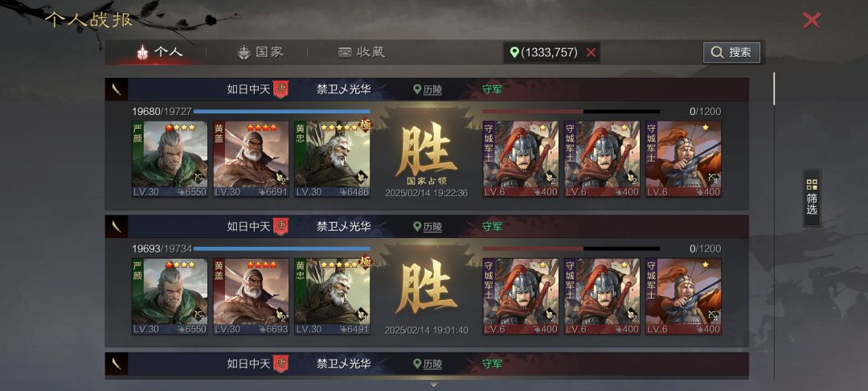Image resolution: width=868 pixels, height=391 pixels.
Task: Click the archer 守城军士 portrait in first report
Action: (x=683, y=159)
